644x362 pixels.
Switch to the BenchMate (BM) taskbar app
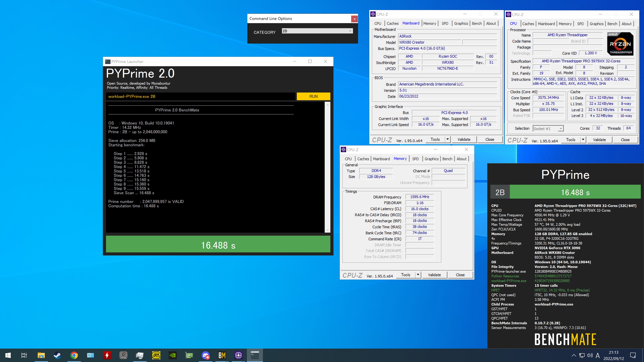[x=222, y=355]
